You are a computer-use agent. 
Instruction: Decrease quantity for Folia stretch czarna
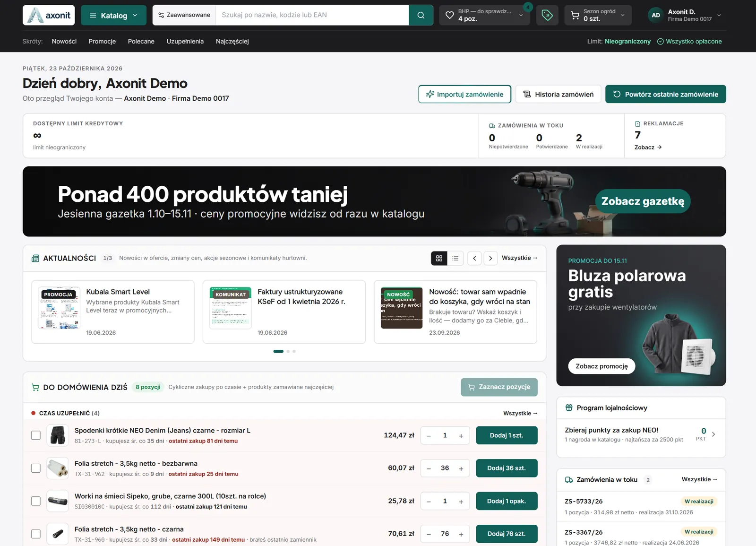[x=429, y=534]
